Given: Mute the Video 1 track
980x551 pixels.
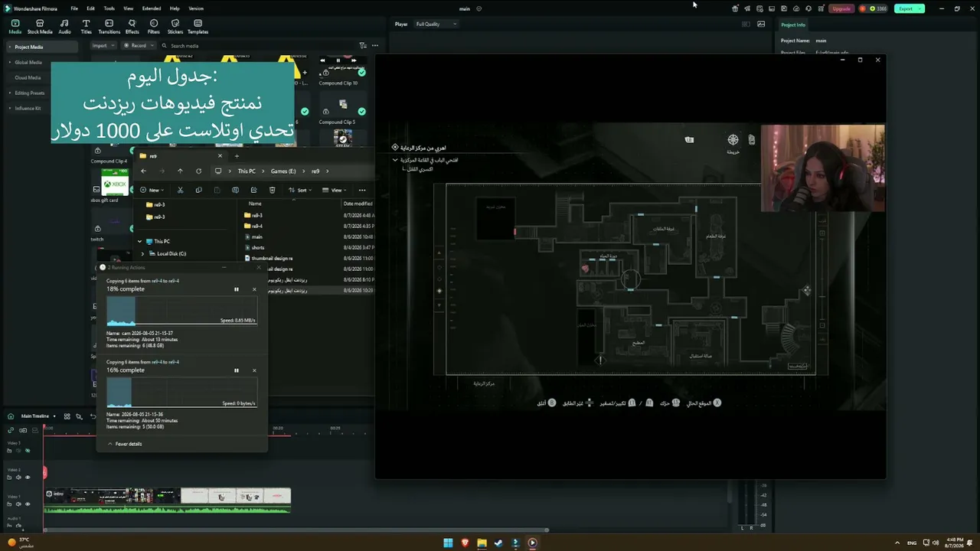Looking at the screenshot, I should (18, 504).
